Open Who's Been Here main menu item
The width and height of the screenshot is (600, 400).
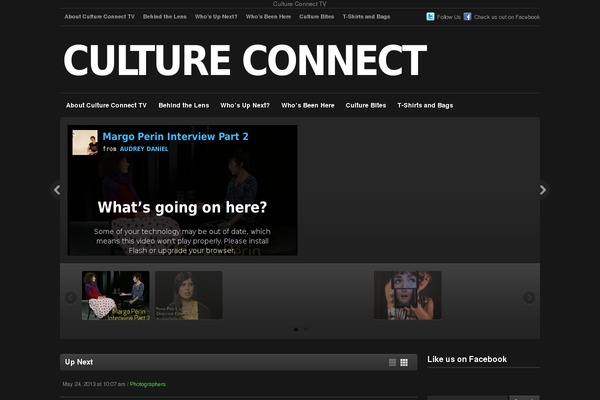(308, 105)
